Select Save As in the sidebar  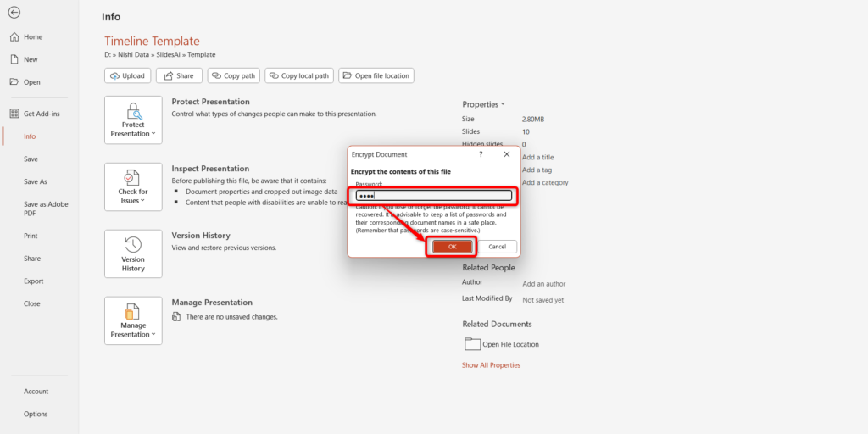36,181
